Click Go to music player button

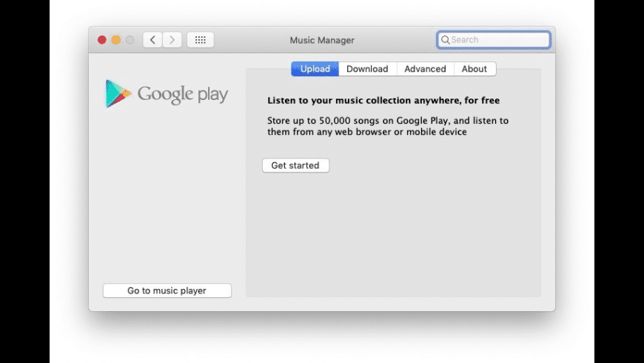pyautogui.click(x=167, y=290)
